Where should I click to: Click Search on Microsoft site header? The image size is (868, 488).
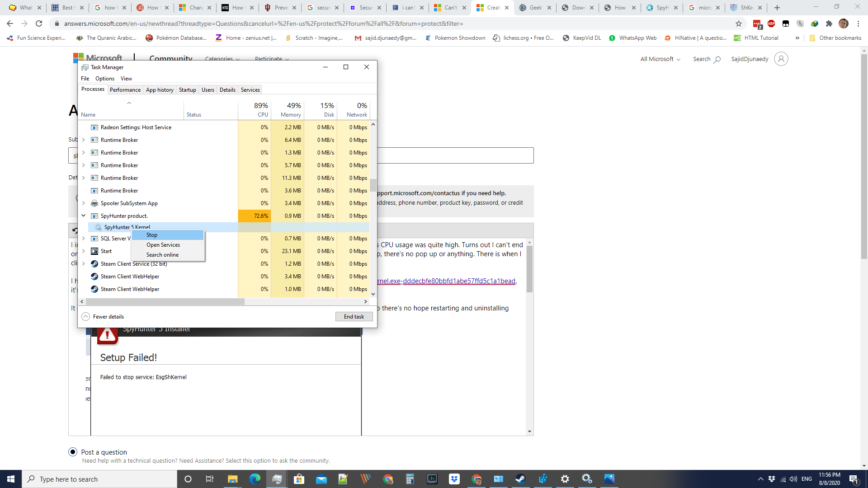(x=707, y=59)
